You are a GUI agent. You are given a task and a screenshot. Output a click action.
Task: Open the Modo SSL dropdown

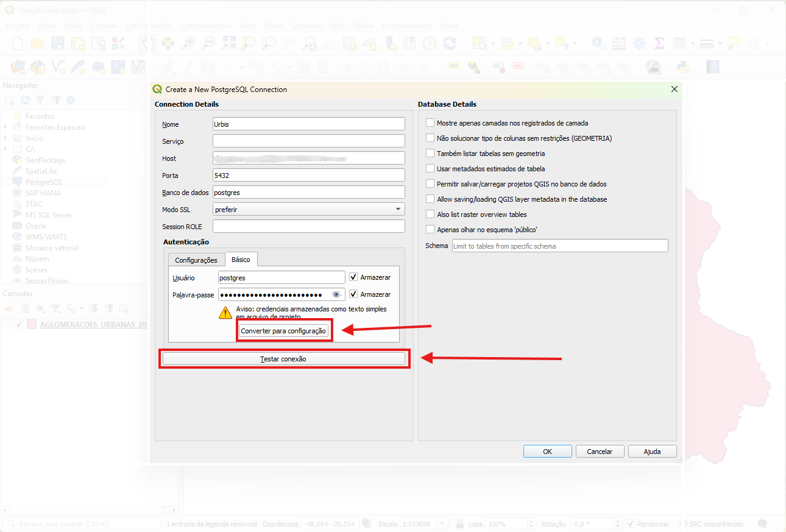[309, 209]
